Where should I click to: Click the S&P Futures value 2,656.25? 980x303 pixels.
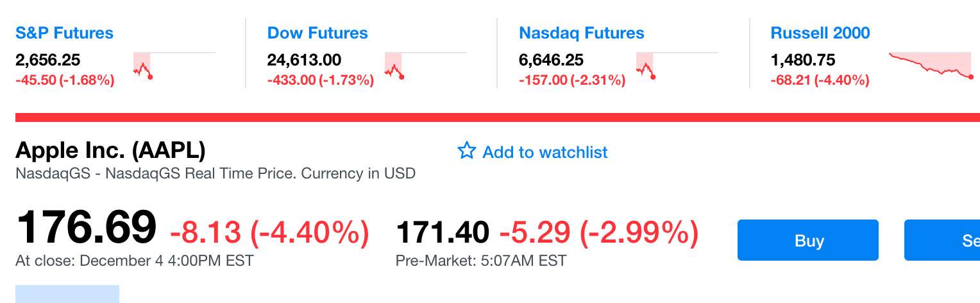pos(47,60)
